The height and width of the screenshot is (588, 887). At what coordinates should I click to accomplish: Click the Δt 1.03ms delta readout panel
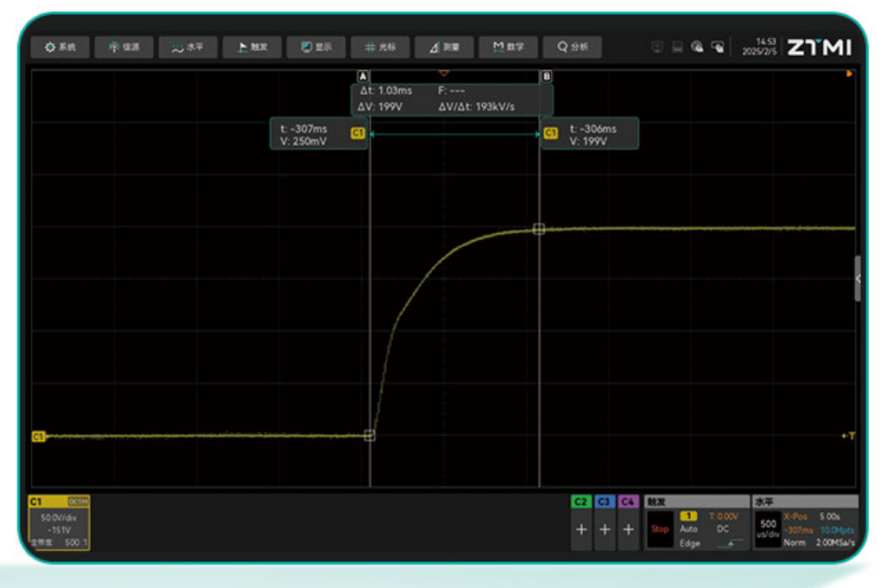point(452,99)
